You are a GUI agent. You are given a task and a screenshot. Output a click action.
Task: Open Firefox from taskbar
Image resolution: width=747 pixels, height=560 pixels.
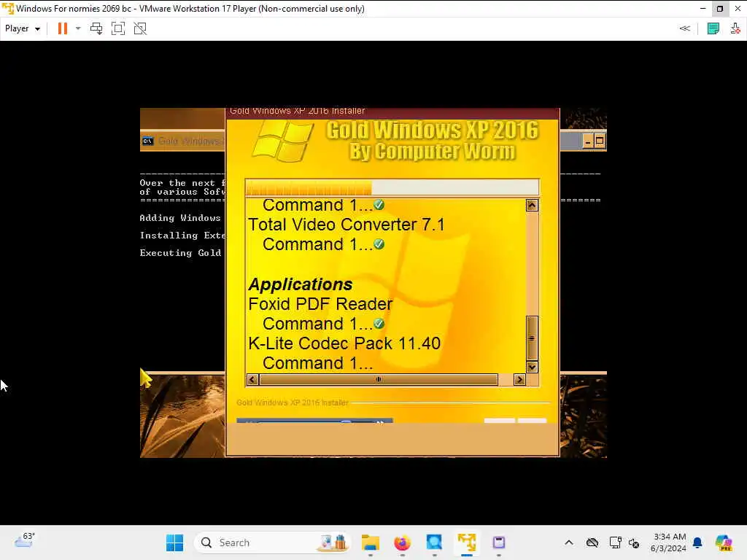(x=402, y=542)
